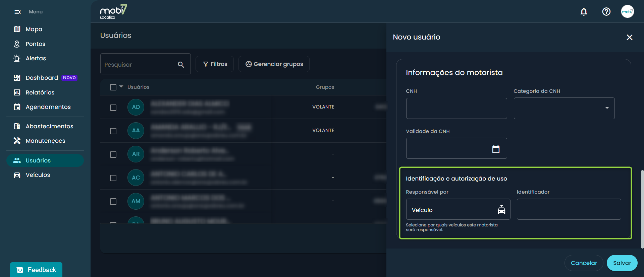Click the Pontos location pin icon
This screenshot has width=644, height=277.
[17, 44]
